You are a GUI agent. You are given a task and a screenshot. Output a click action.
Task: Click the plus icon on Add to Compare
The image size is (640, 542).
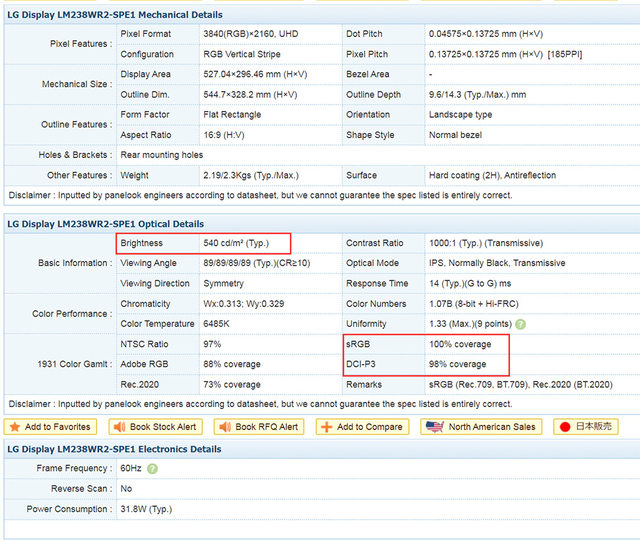click(327, 427)
